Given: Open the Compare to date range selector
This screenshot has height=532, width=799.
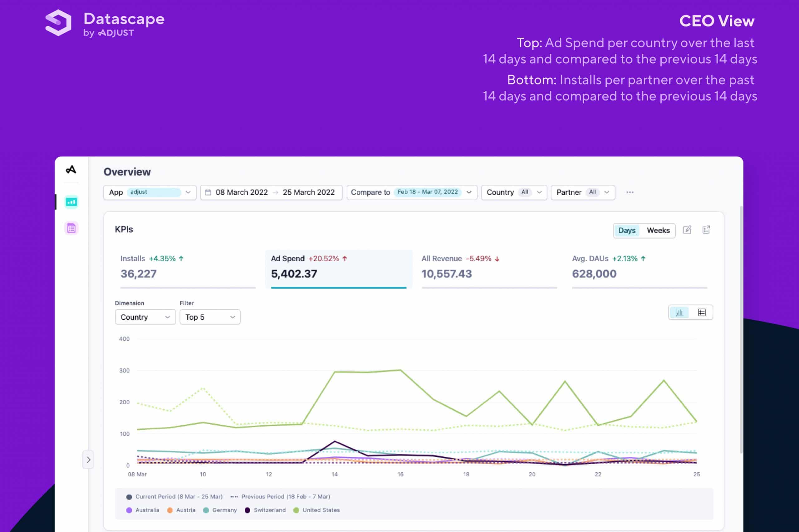Looking at the screenshot, I should pos(412,192).
